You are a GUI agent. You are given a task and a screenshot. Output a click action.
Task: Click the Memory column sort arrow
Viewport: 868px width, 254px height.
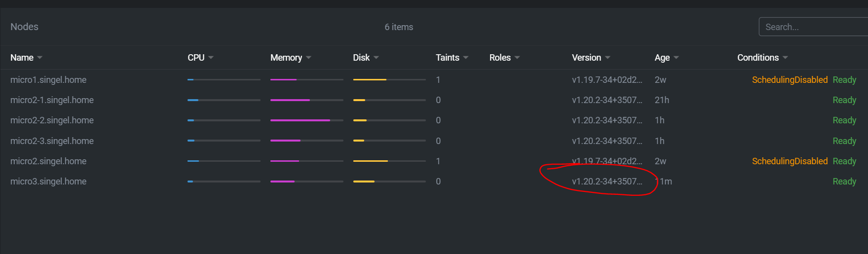click(x=309, y=58)
